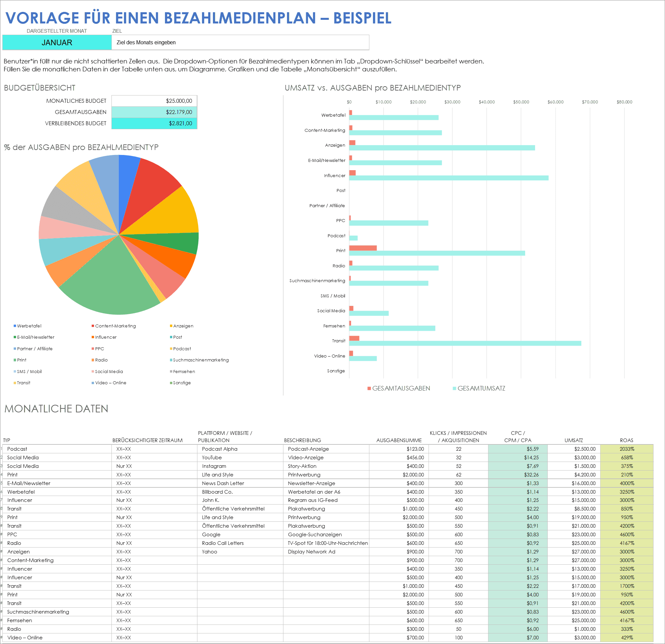665x644 pixels.
Task: Open the Werbetafel type cell in table
Action: pyautogui.click(x=57, y=492)
